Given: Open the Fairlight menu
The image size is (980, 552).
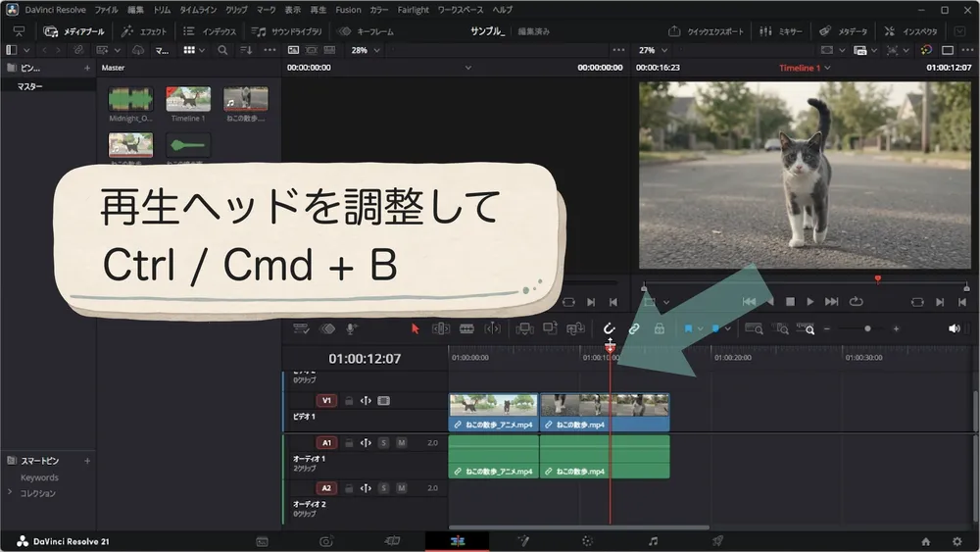Looking at the screenshot, I should pos(414,10).
